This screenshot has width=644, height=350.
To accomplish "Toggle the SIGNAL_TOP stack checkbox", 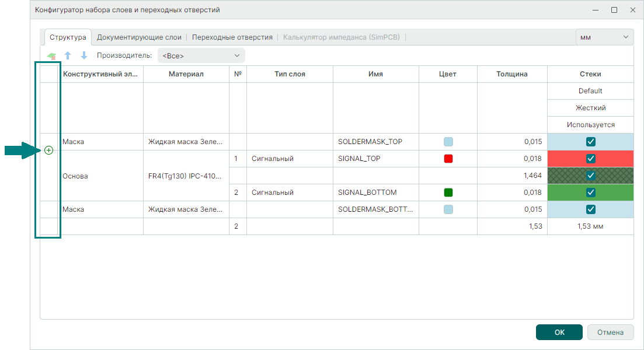I will pos(590,159).
